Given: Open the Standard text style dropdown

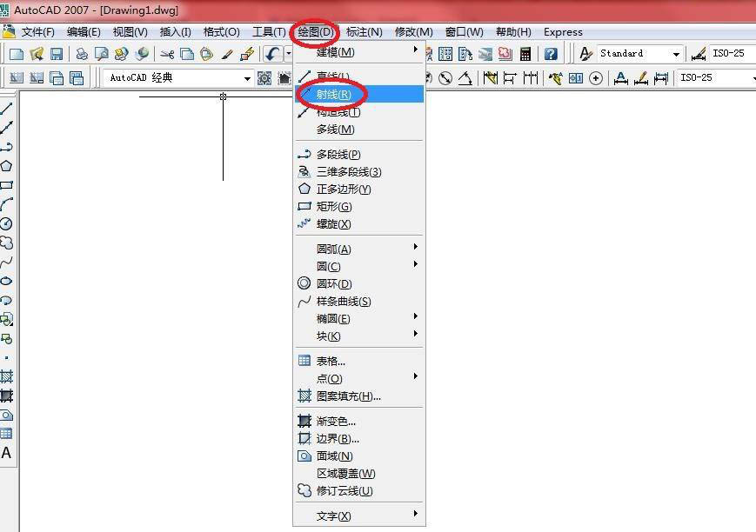Looking at the screenshot, I should 676,54.
